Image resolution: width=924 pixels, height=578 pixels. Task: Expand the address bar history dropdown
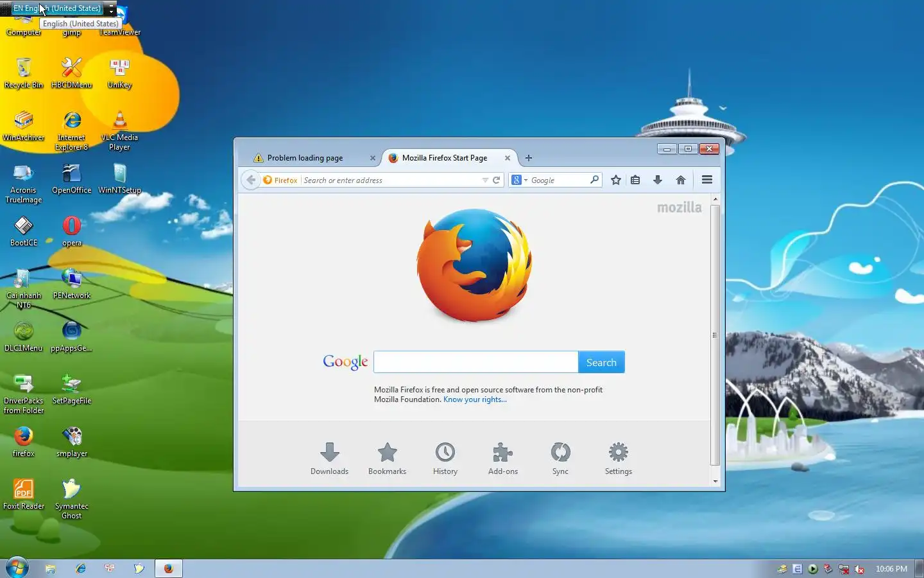pyautogui.click(x=485, y=180)
